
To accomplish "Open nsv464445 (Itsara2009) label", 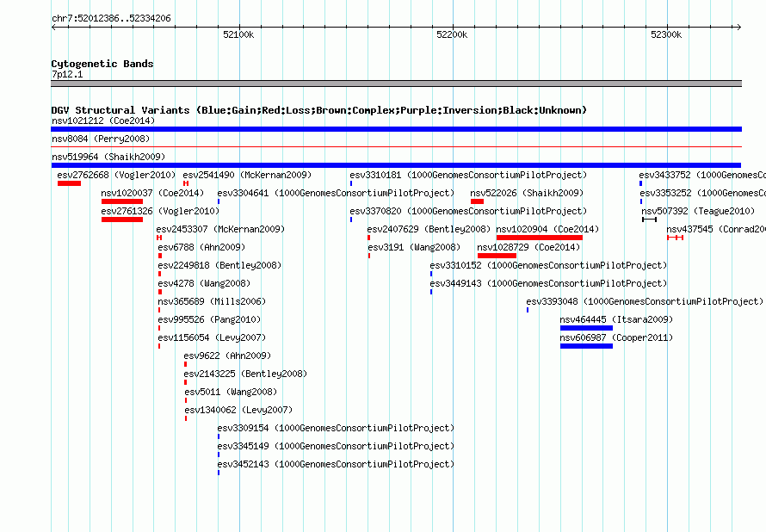I will pyautogui.click(x=616, y=319).
